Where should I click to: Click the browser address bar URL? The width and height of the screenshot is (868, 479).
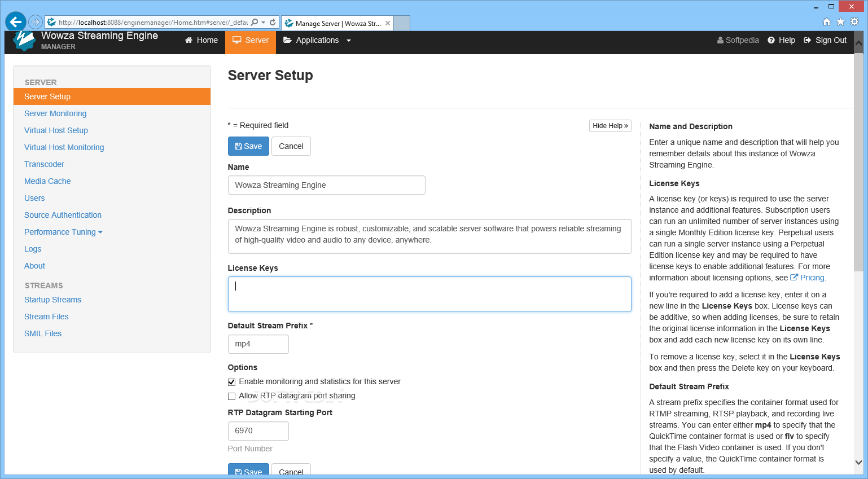coord(153,23)
